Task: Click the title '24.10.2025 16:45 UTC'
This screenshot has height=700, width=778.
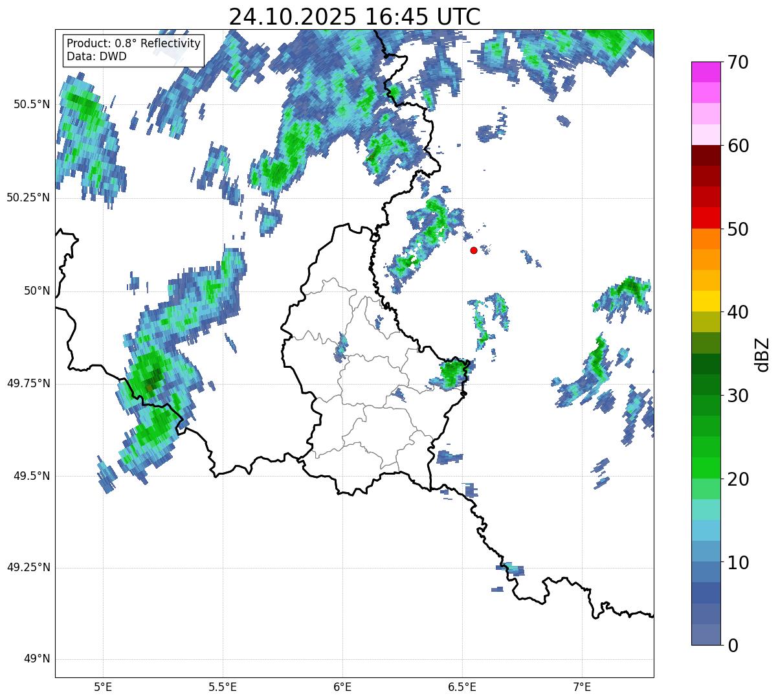Action: pyautogui.click(x=355, y=17)
